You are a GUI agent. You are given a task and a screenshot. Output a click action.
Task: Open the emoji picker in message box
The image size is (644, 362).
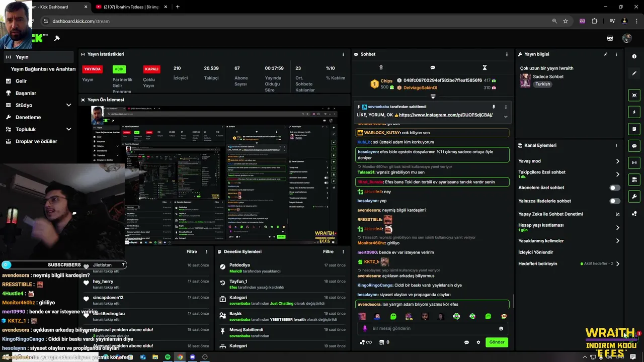(x=501, y=328)
